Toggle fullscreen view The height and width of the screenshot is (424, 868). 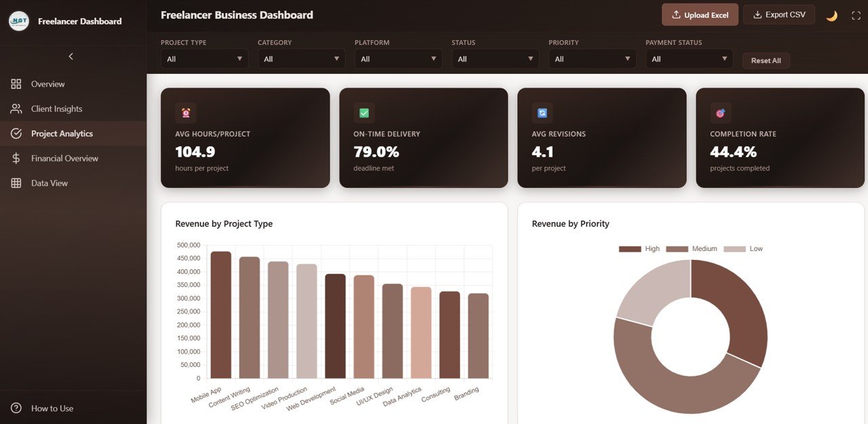pyautogui.click(x=856, y=14)
